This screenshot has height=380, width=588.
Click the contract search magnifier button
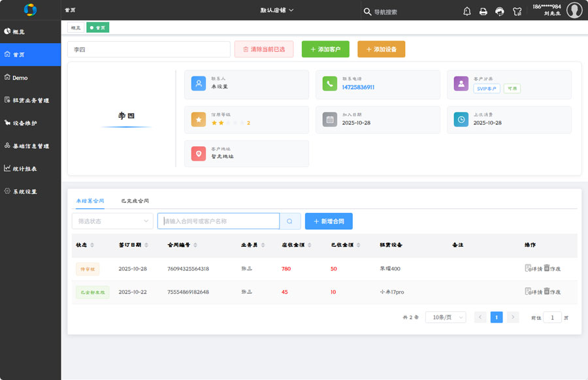290,221
